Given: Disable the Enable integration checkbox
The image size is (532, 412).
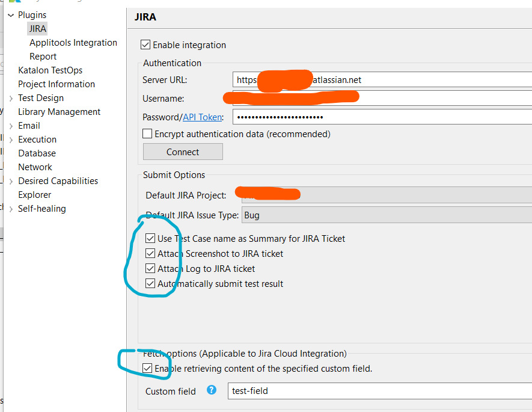Looking at the screenshot, I should [x=145, y=45].
